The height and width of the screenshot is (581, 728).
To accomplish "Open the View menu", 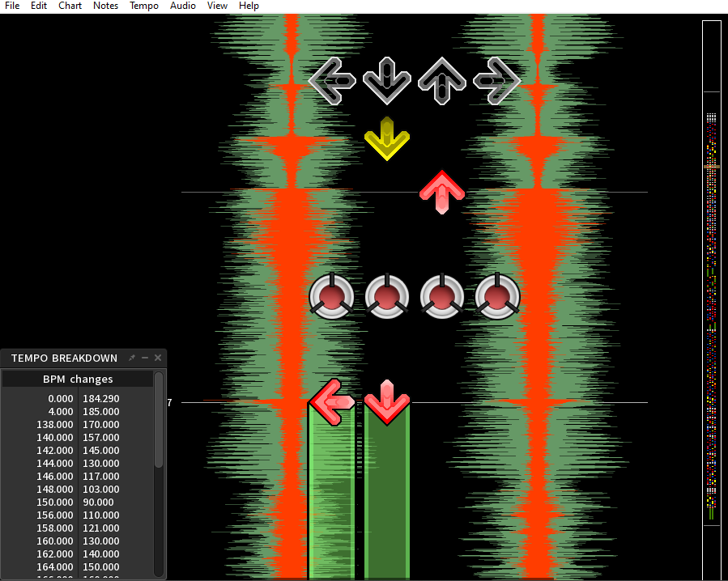I will pos(217,6).
